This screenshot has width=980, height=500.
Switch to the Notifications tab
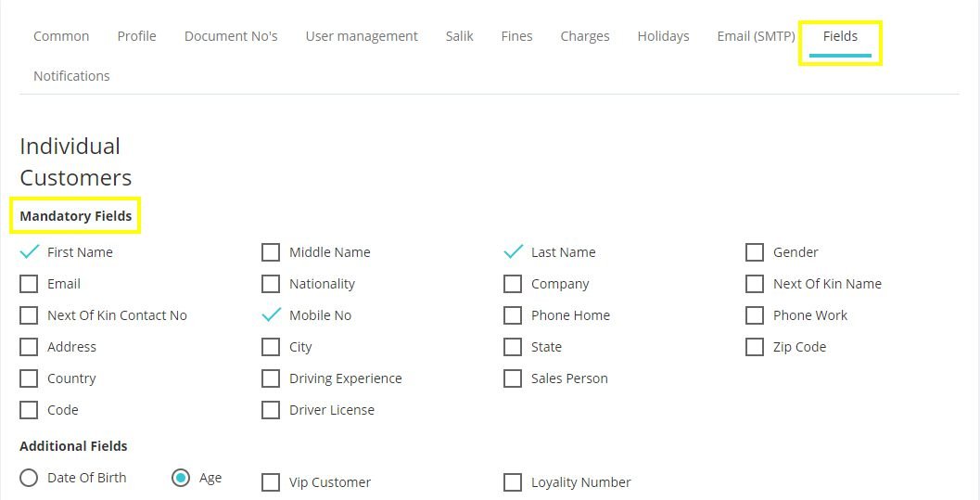point(71,76)
